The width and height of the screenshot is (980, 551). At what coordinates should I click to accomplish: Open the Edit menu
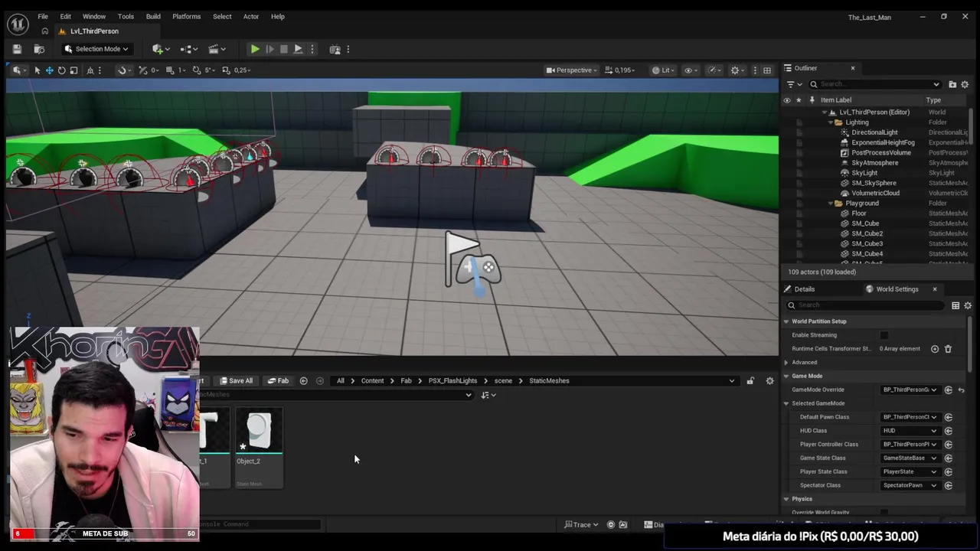click(x=66, y=17)
